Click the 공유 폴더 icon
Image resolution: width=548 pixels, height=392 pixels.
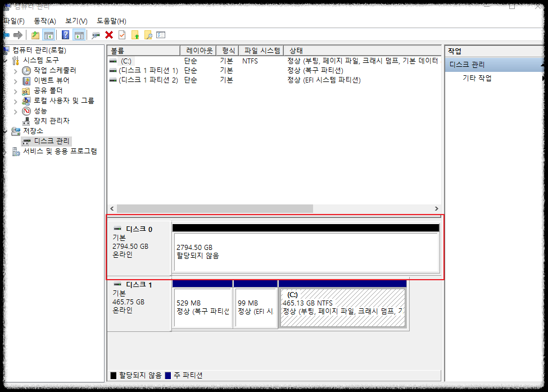(26, 91)
